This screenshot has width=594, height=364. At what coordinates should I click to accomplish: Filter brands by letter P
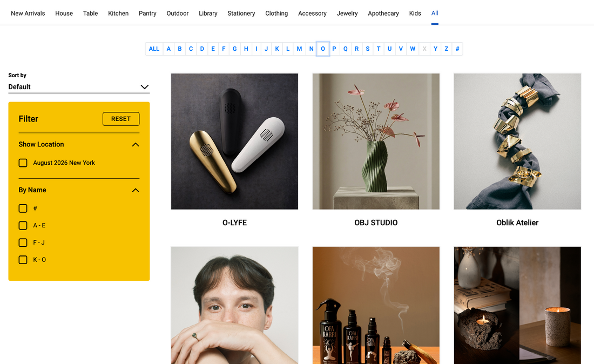coord(334,49)
